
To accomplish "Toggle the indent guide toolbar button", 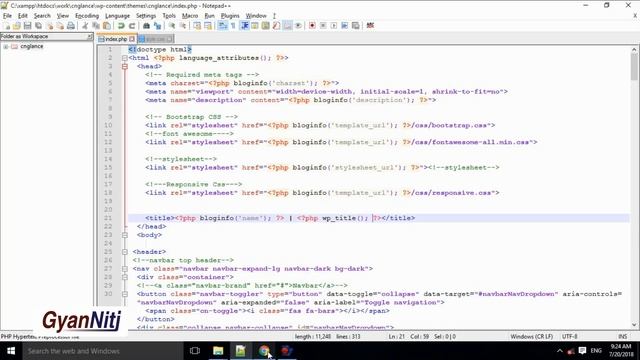I will pyautogui.click(x=244, y=26).
